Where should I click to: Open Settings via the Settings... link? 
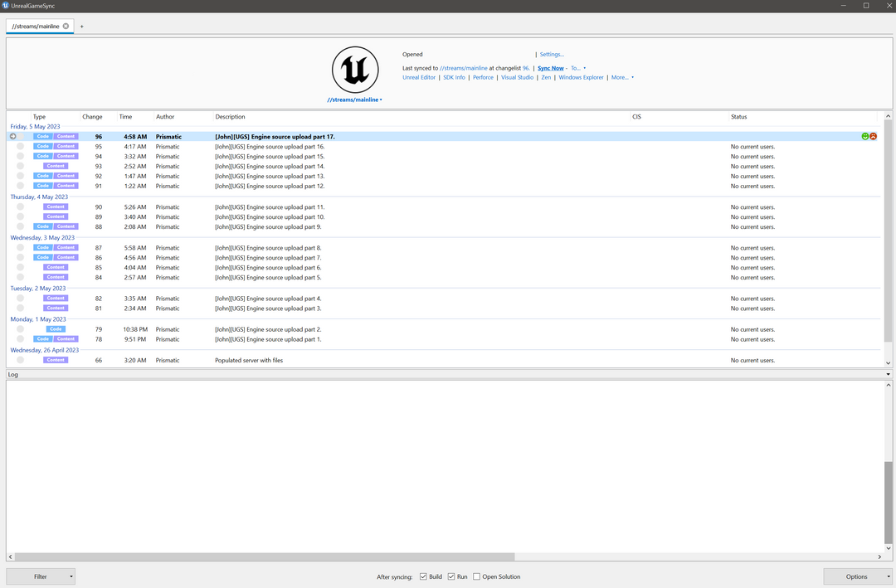[551, 54]
